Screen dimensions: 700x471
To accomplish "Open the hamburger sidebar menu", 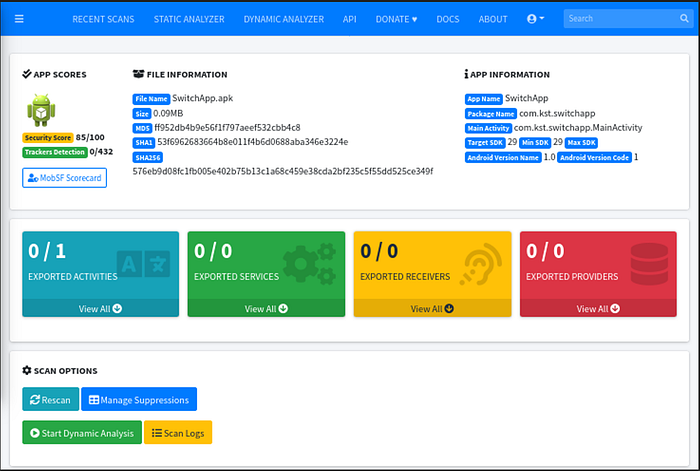I will tap(19, 19).
